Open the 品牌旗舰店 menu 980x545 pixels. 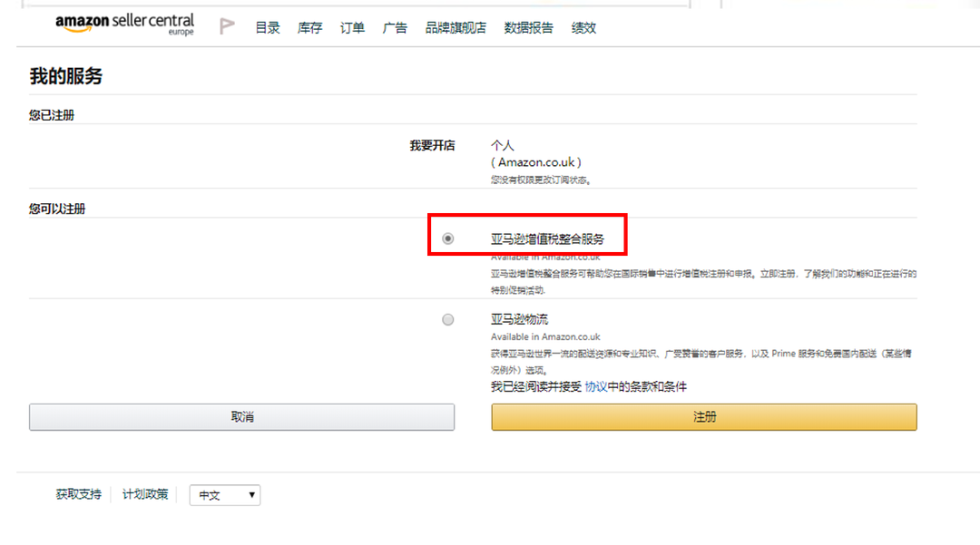click(456, 28)
